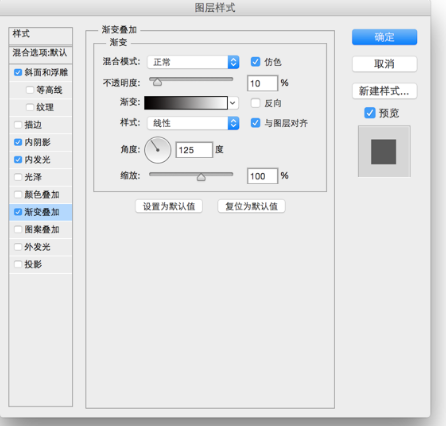Click the 不透明度 opacity slider handle
Image resolution: width=446 pixels, height=426 pixels.
tap(157, 82)
